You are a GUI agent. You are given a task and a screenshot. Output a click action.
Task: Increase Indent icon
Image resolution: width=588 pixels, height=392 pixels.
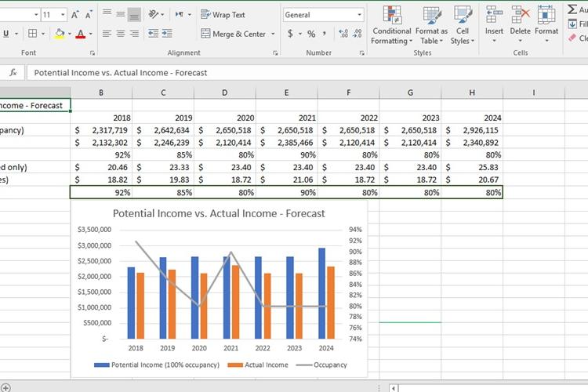(167, 34)
